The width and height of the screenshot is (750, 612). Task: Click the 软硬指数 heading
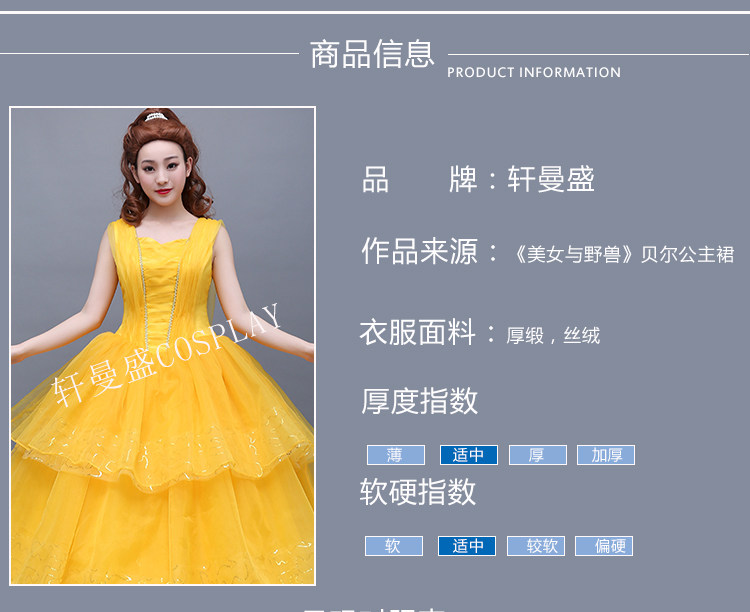coord(418,491)
